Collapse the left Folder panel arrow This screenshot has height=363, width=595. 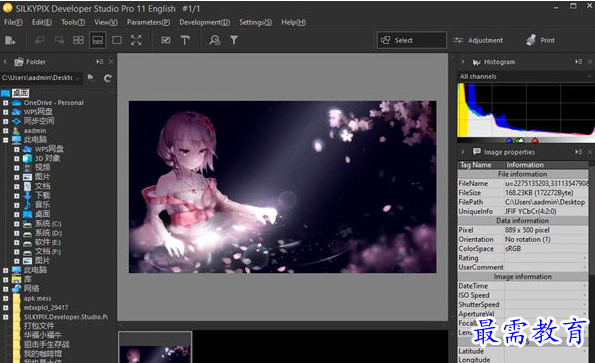pyautogui.click(x=5, y=61)
